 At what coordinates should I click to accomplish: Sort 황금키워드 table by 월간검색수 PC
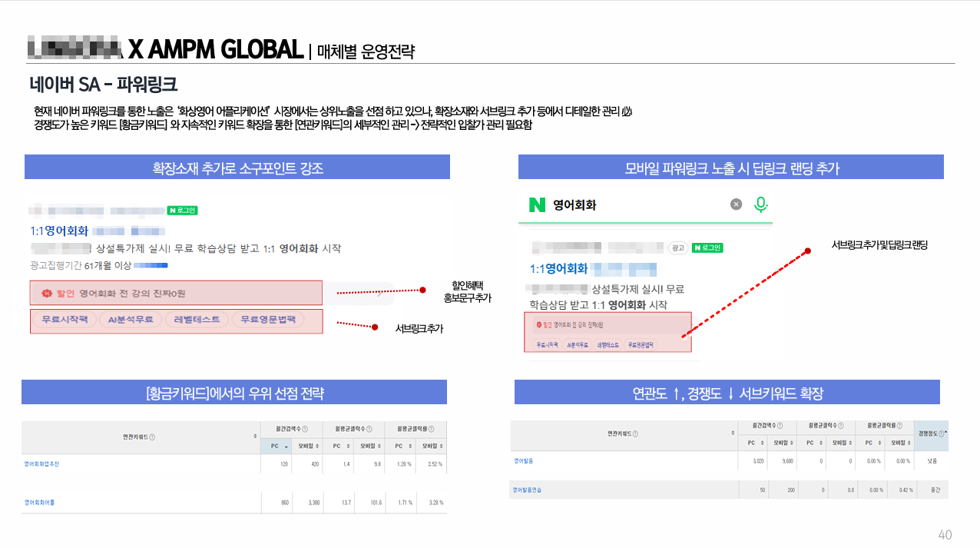pos(286,447)
